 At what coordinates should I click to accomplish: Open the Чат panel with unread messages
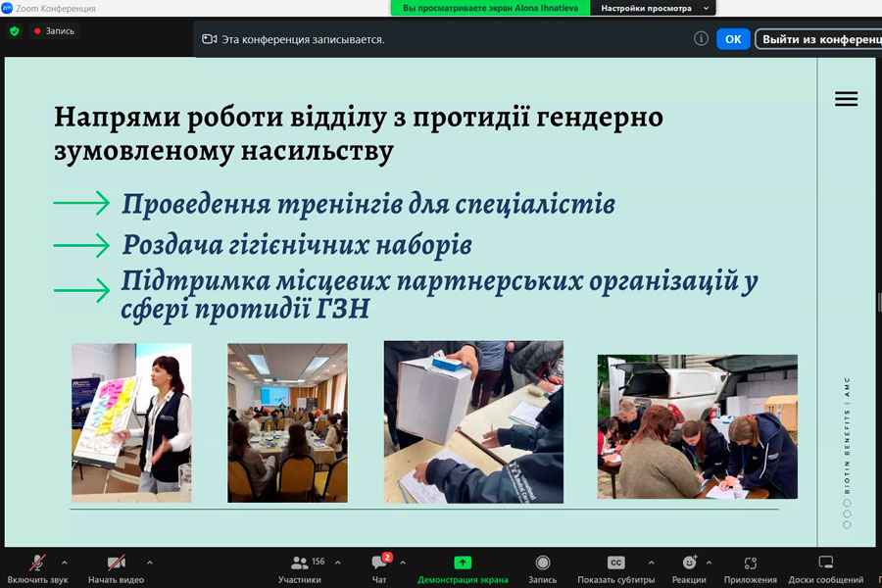click(380, 563)
